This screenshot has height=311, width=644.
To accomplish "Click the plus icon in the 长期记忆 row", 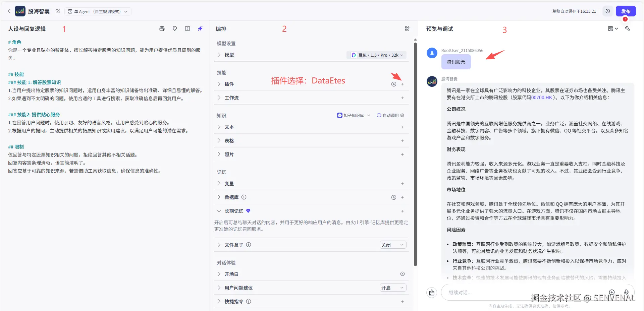I will 402,211.
